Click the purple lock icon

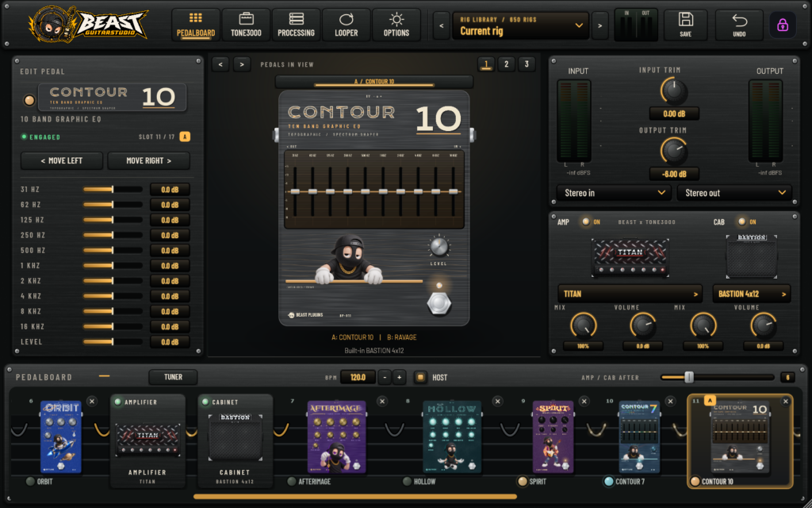783,25
